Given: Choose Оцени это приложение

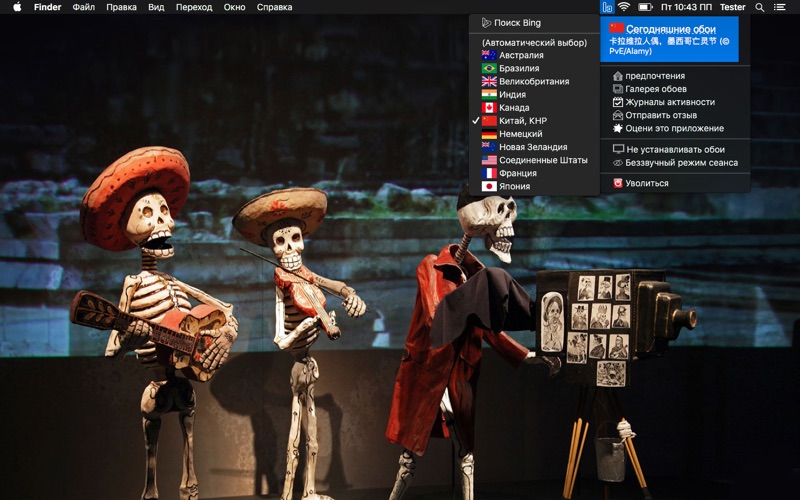Looking at the screenshot, I should click(675, 129).
